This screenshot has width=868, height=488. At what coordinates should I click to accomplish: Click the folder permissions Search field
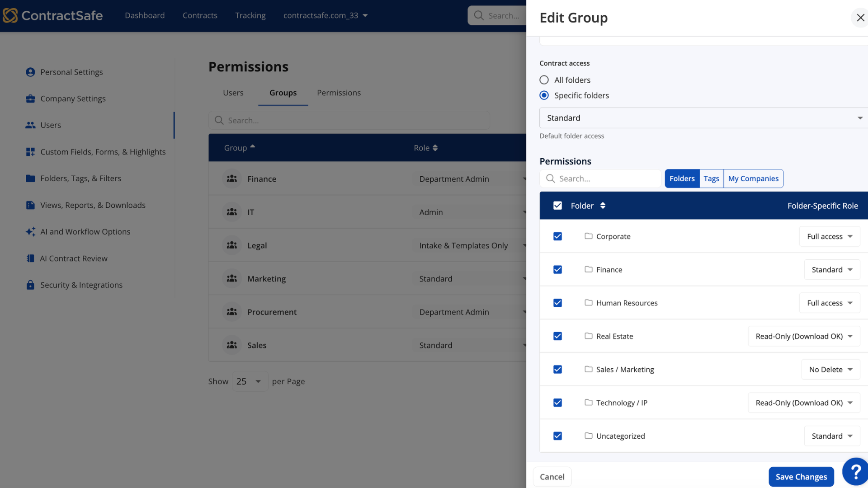point(600,178)
